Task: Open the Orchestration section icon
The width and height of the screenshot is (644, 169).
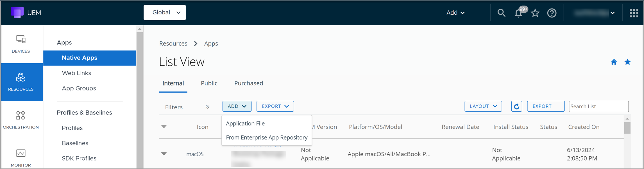Action: (21, 115)
